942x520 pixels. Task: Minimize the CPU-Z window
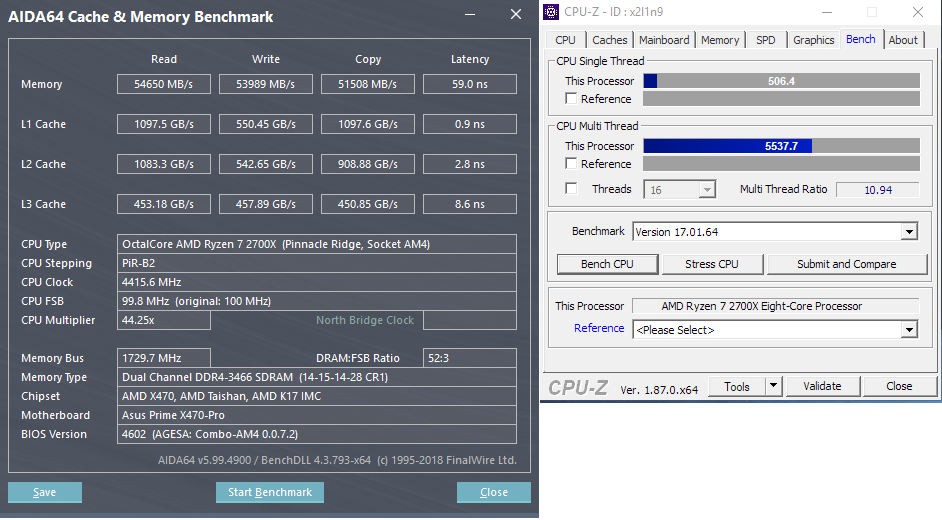827,12
